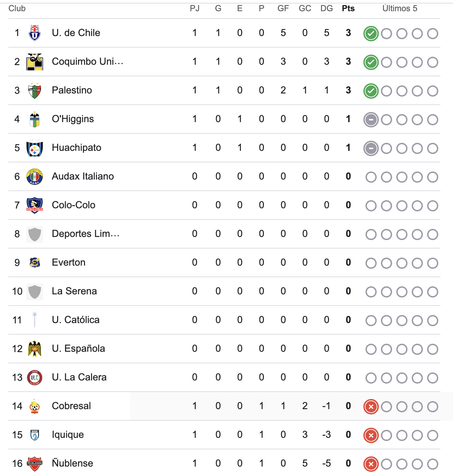Click U. de Chile's green win indicator
The height and width of the screenshot is (476, 453).
(371, 34)
